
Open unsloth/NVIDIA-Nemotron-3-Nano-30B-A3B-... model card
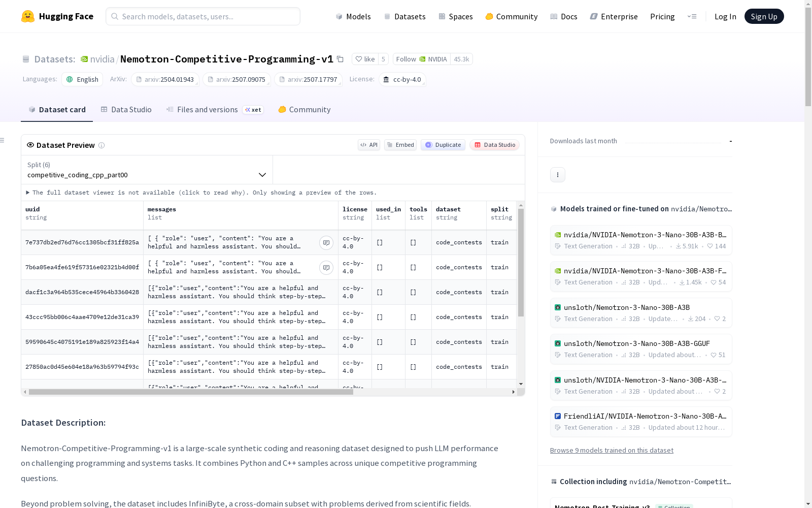(641, 386)
